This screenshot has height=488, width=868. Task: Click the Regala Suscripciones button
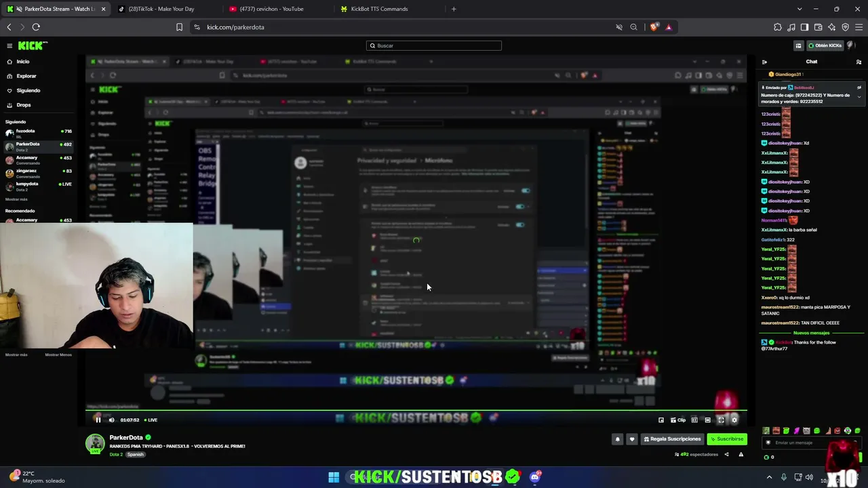[x=673, y=439]
